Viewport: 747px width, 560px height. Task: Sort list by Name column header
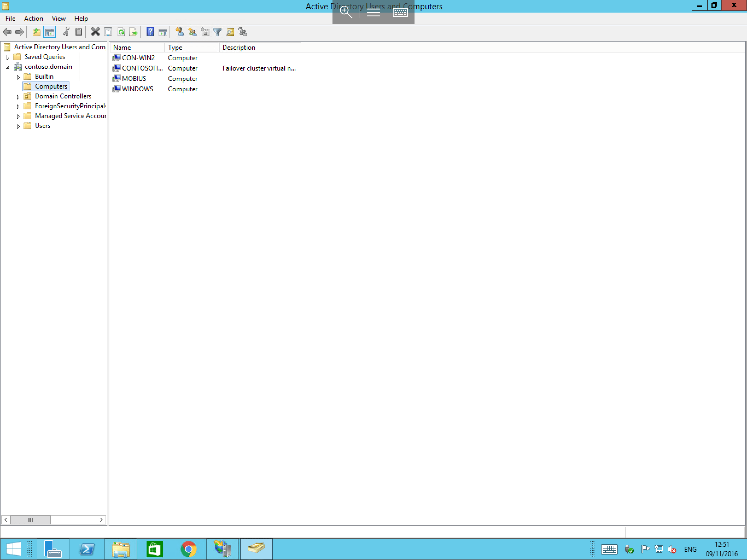pyautogui.click(x=137, y=48)
